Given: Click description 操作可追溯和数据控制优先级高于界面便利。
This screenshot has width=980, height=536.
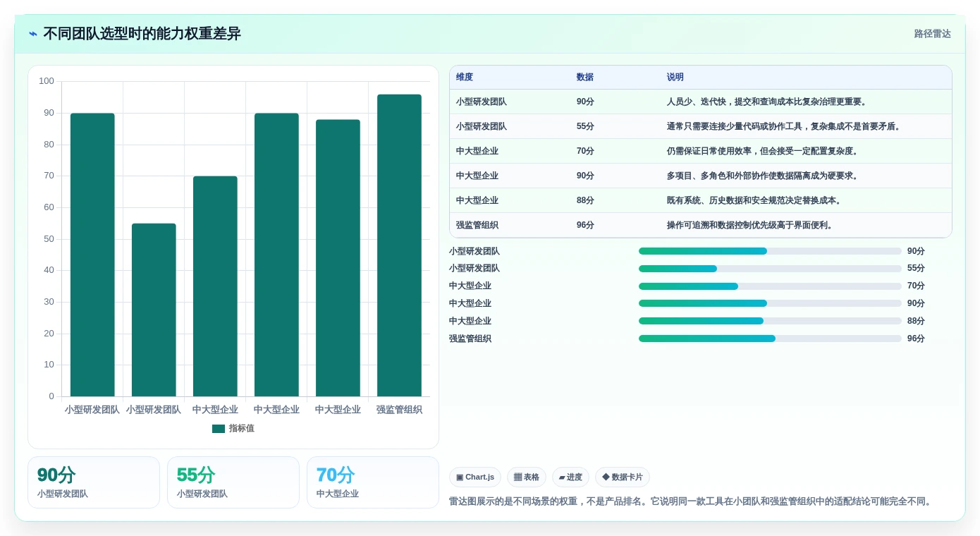Looking at the screenshot, I should pyautogui.click(x=750, y=226).
